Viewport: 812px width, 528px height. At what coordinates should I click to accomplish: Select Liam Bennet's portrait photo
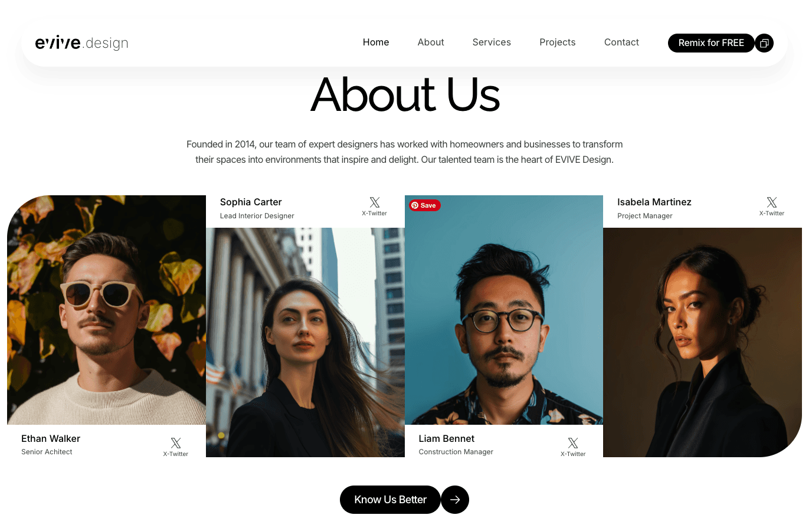(x=504, y=310)
